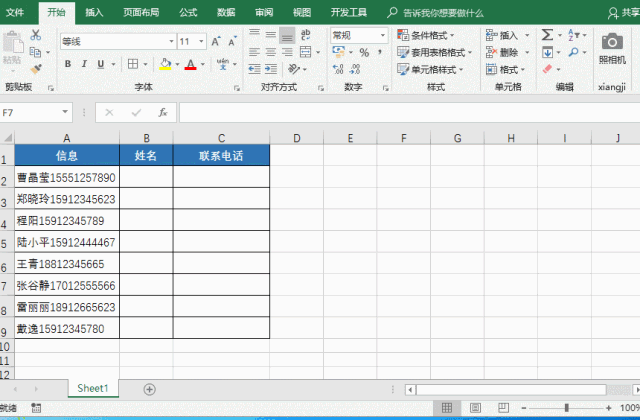Click the AutoSum sigma icon
640x420 pixels.
pyautogui.click(x=548, y=34)
